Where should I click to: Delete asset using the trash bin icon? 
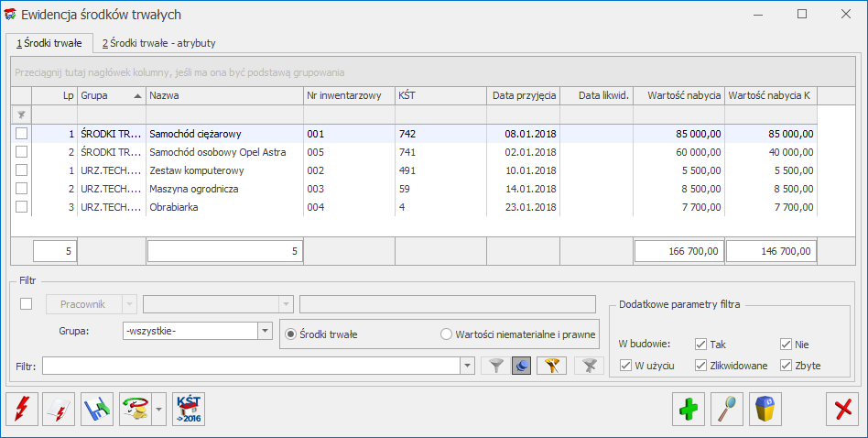(x=765, y=410)
